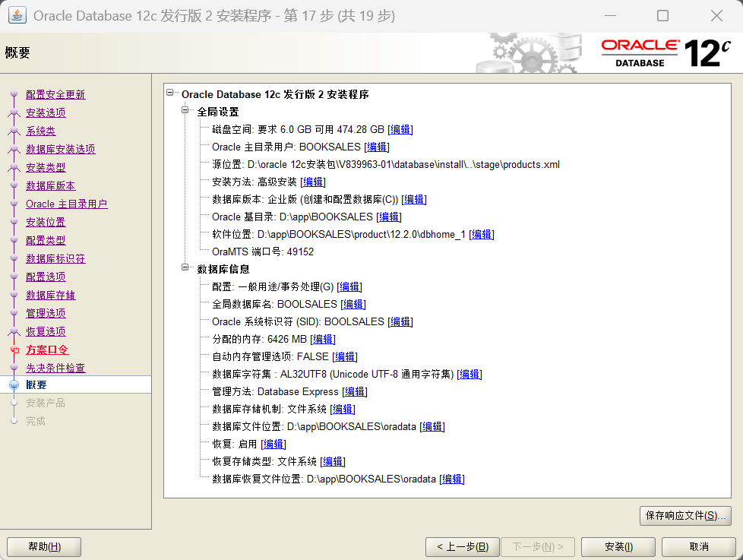This screenshot has width=743, height=560.
Task: Select the 源位置 products.xml path row
Action: [x=386, y=164]
